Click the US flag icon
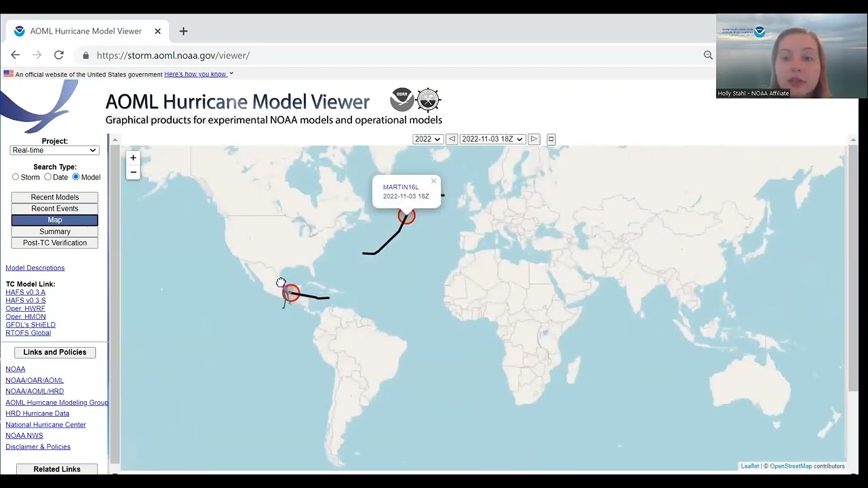Screen dimensions: 868x488 pyautogui.click(x=8, y=74)
